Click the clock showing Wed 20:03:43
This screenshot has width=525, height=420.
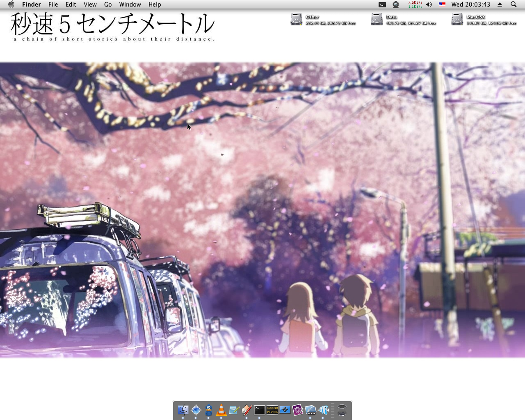(471, 5)
